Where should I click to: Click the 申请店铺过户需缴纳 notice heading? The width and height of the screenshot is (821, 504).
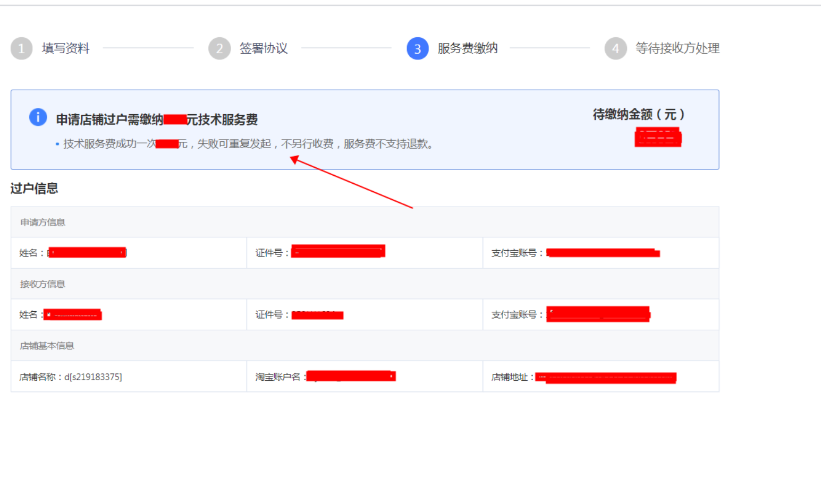coord(157,119)
